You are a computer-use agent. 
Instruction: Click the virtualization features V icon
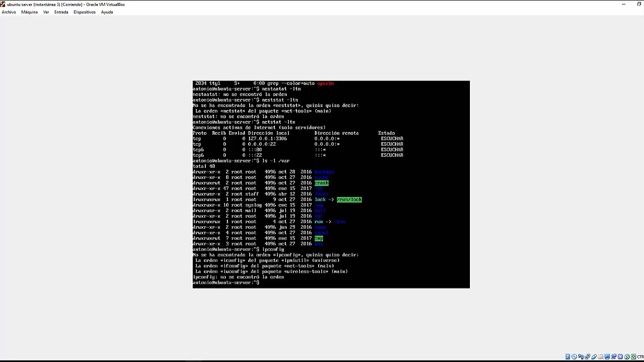[x=620, y=356]
